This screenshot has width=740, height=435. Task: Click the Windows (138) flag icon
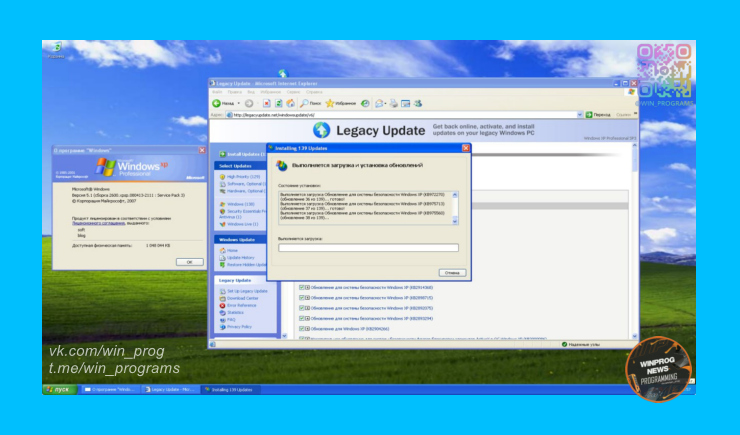pos(222,204)
